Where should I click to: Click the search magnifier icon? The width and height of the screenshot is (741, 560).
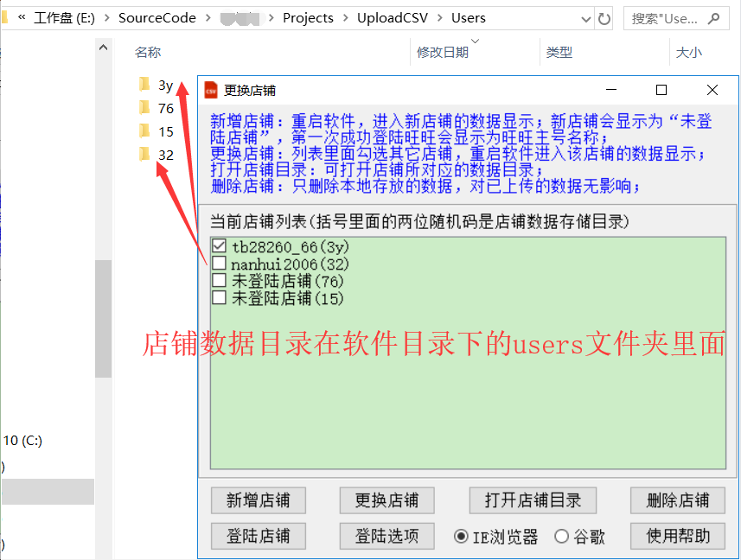click(x=713, y=17)
